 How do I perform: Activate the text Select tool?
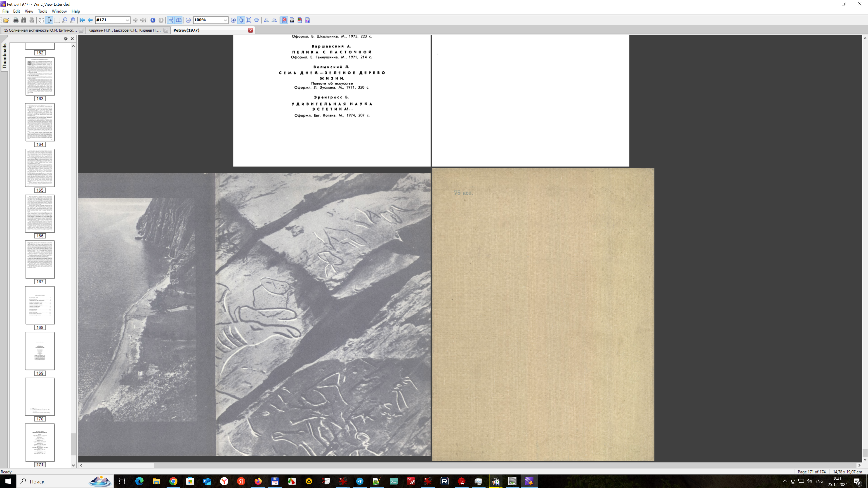click(49, 20)
